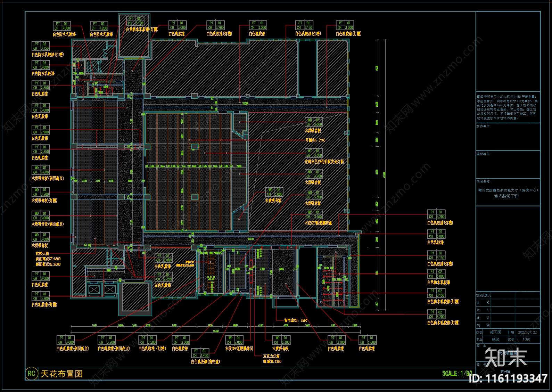Select the '精装' discipline value
The height and width of the screenshot is (392, 552).
pyautogui.click(x=495, y=340)
